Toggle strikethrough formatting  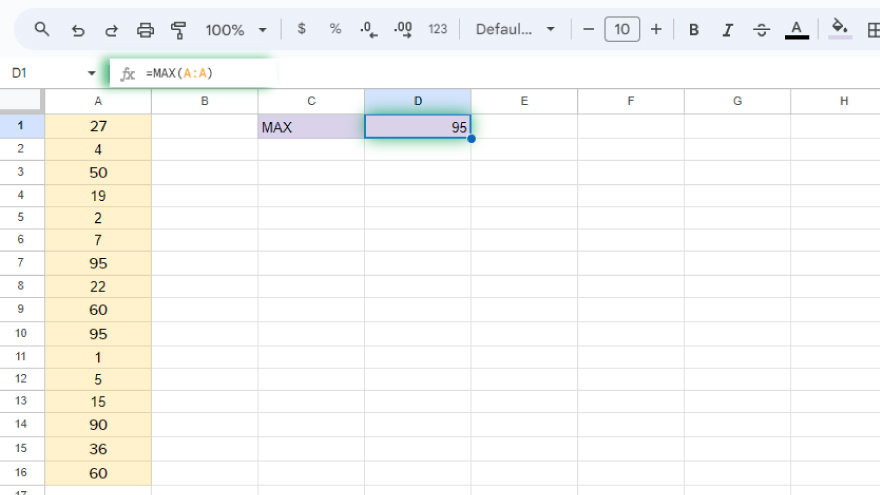[x=761, y=30]
